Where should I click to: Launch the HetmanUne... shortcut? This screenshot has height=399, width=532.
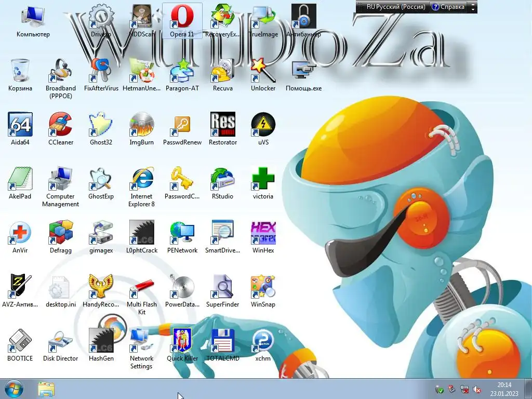pyautogui.click(x=142, y=75)
